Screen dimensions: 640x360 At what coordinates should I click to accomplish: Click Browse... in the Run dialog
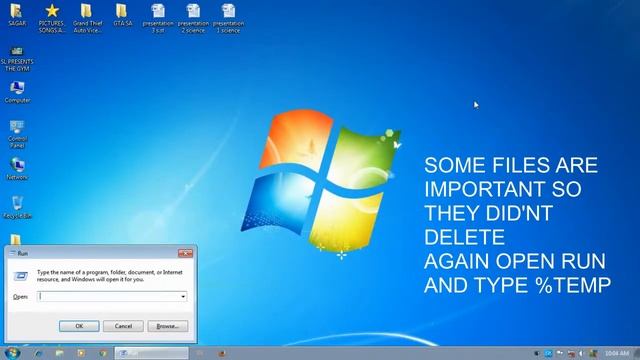168,326
